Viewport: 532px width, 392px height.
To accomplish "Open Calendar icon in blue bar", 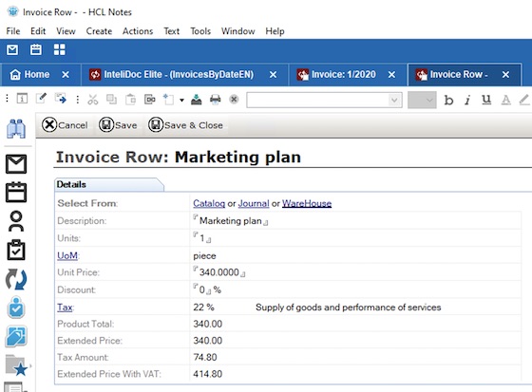I will click(x=36, y=50).
